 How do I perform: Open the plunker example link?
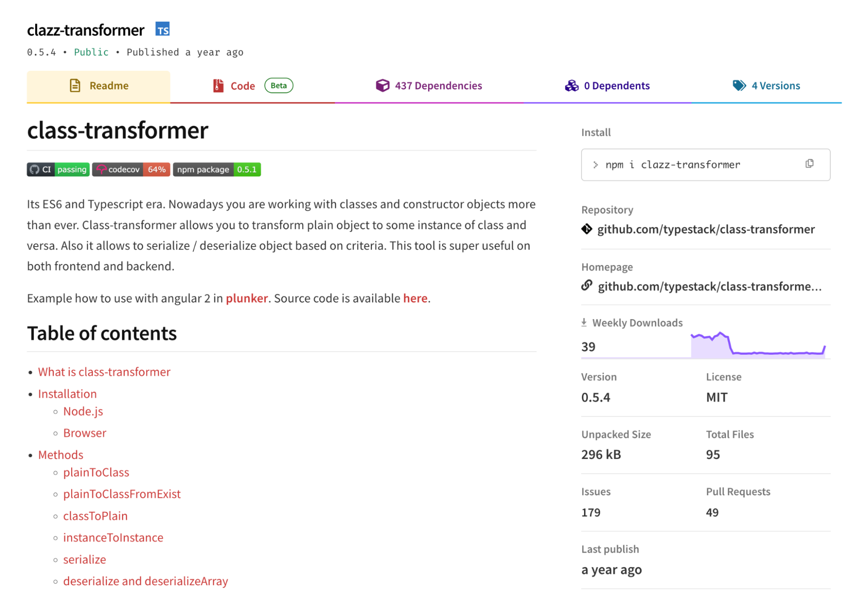click(247, 298)
